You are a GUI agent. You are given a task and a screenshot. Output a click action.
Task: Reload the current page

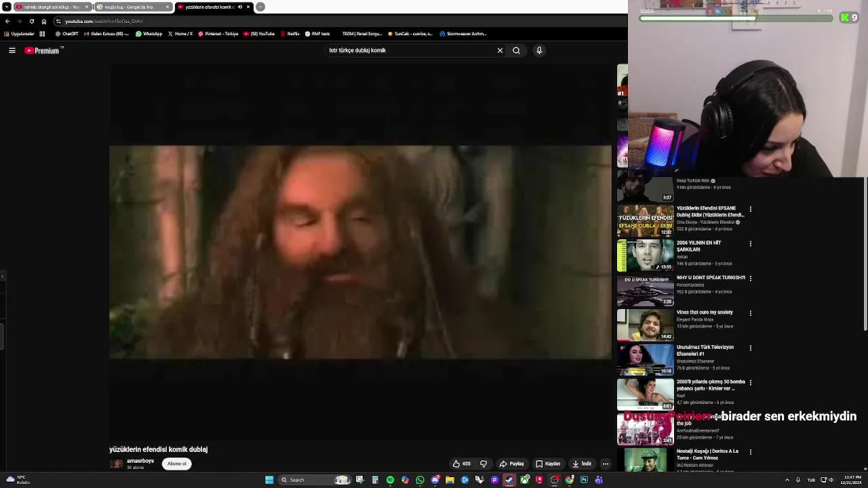point(31,21)
